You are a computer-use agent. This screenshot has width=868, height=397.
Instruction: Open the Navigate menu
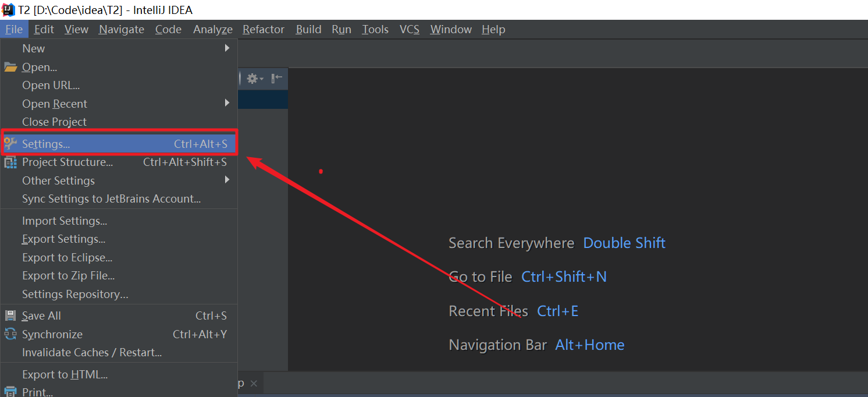[122, 29]
